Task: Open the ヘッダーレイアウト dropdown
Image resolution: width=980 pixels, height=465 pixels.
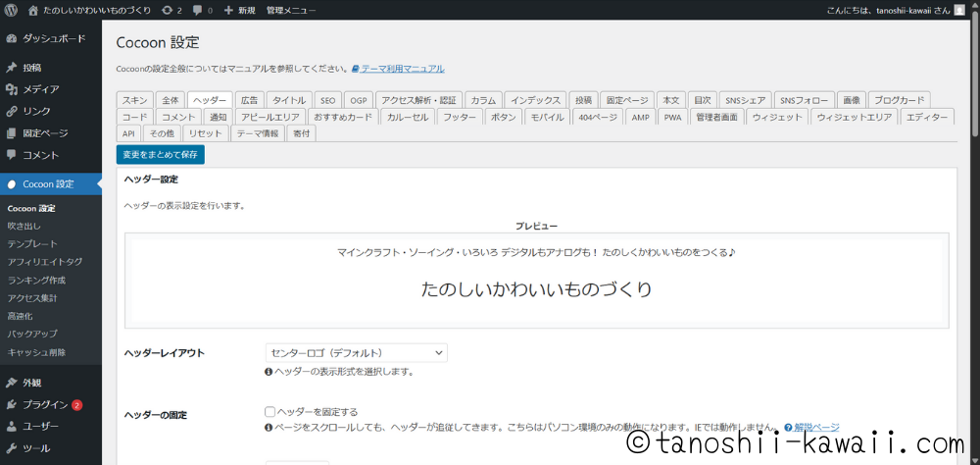Action: pyautogui.click(x=357, y=353)
